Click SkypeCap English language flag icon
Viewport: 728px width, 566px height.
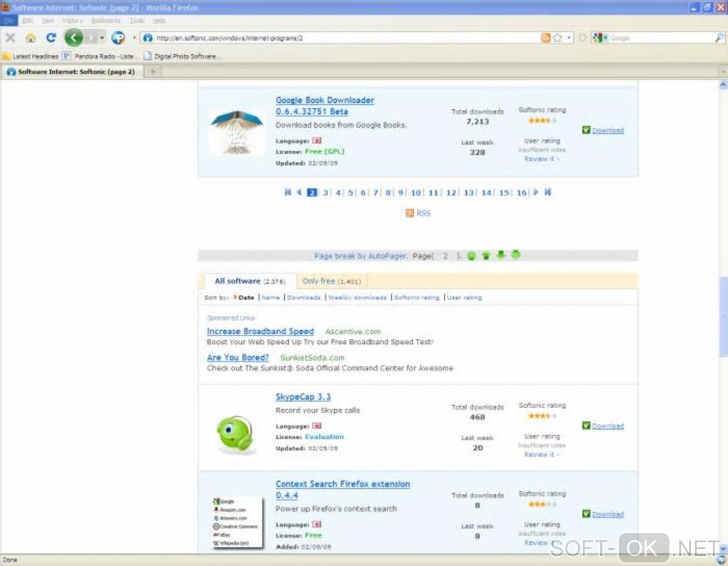317,426
